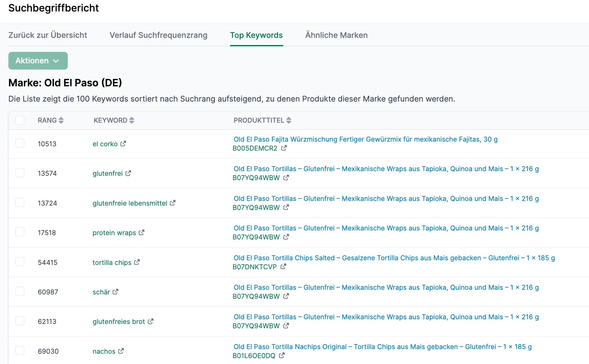Open external link icon next to 'el corko'
The image size is (589, 364).
(123, 143)
